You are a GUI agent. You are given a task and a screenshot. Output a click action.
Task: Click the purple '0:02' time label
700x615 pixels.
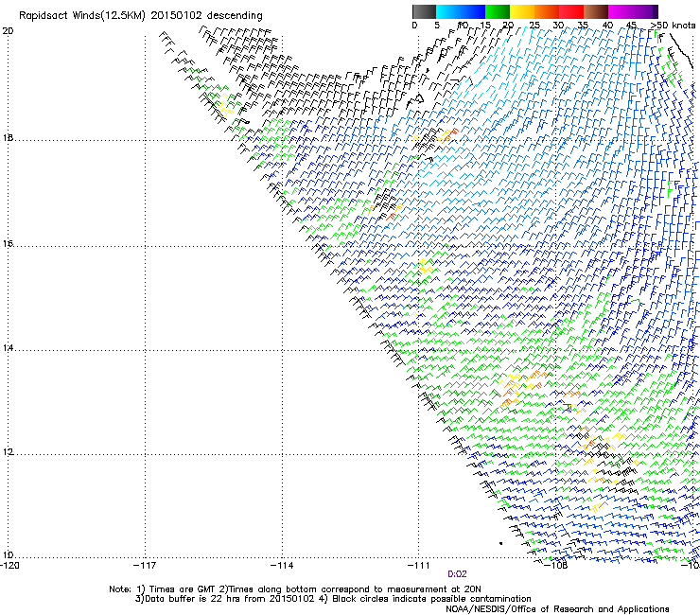click(x=457, y=574)
